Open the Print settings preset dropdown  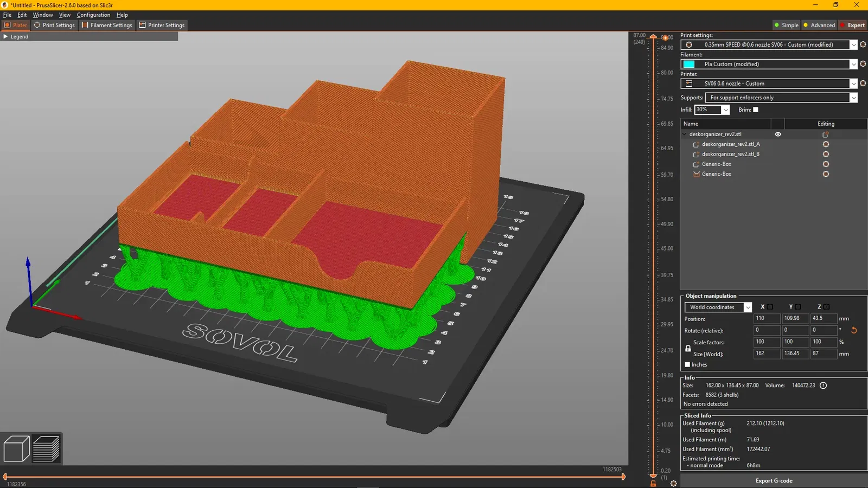click(853, 45)
